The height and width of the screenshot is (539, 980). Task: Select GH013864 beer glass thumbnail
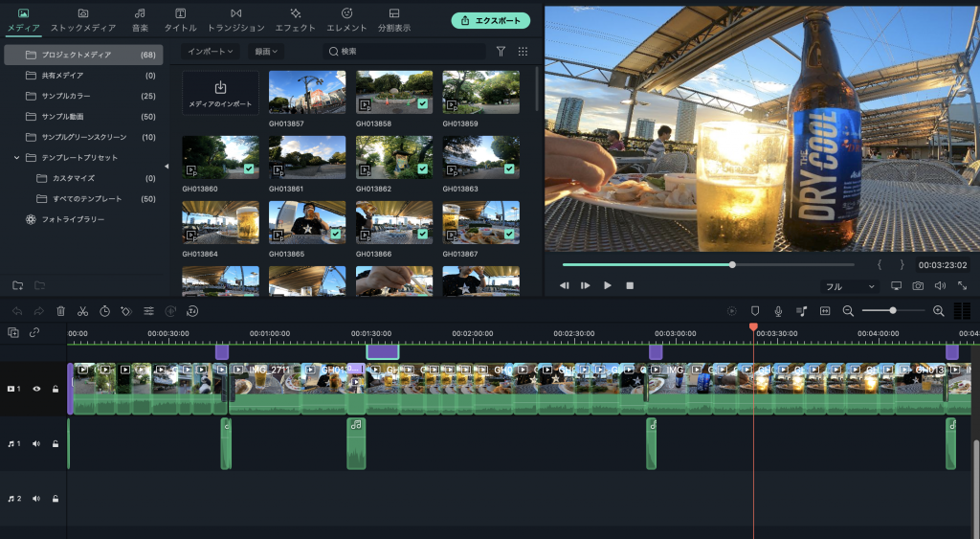click(x=220, y=222)
